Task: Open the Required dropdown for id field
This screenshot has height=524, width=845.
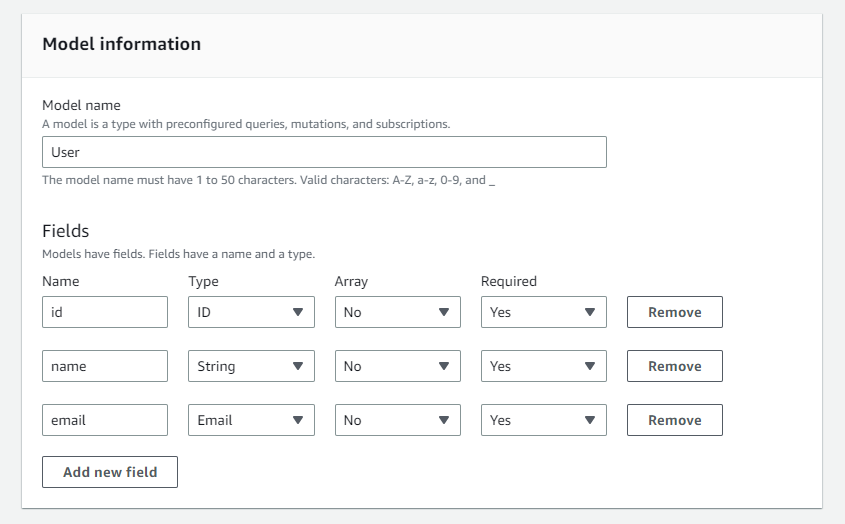Action: [544, 312]
